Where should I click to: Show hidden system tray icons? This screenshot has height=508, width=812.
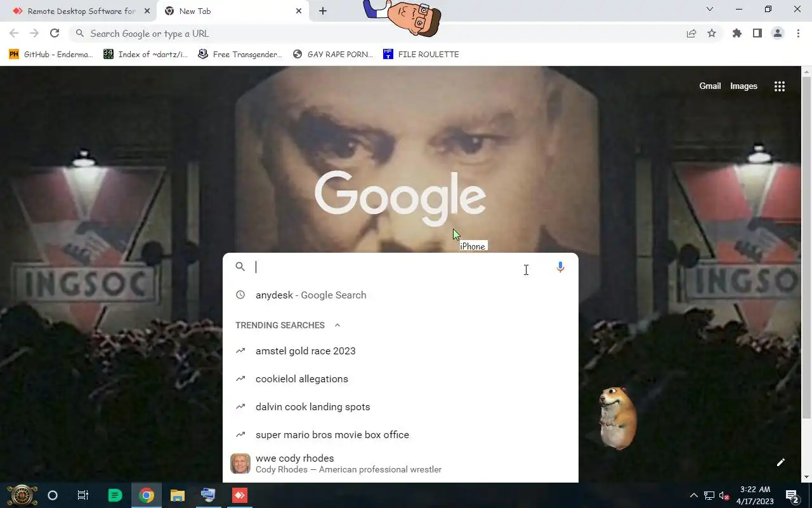694,495
